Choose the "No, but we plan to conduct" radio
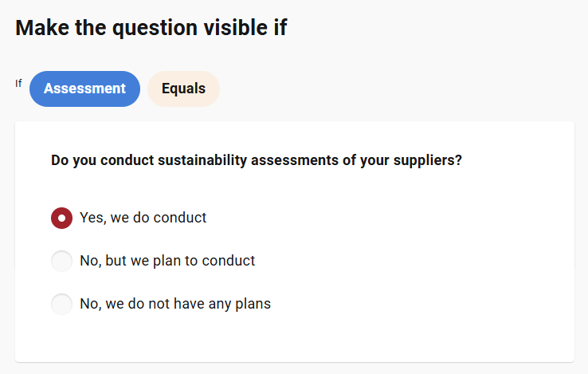Image resolution: width=588 pixels, height=374 pixels. [x=62, y=261]
